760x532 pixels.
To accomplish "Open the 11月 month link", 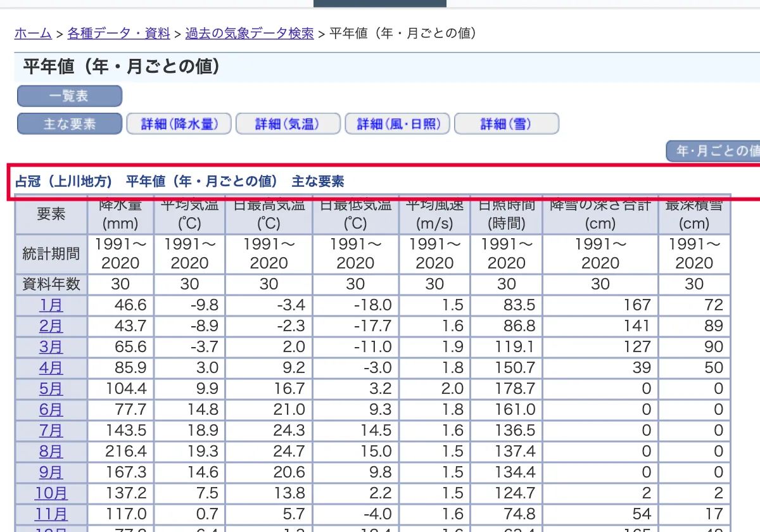I will [51, 514].
